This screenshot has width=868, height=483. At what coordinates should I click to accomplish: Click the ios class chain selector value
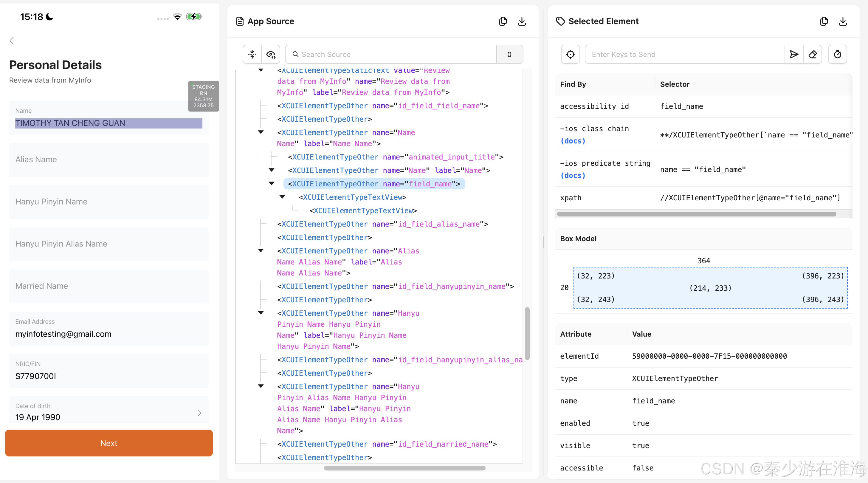click(756, 135)
